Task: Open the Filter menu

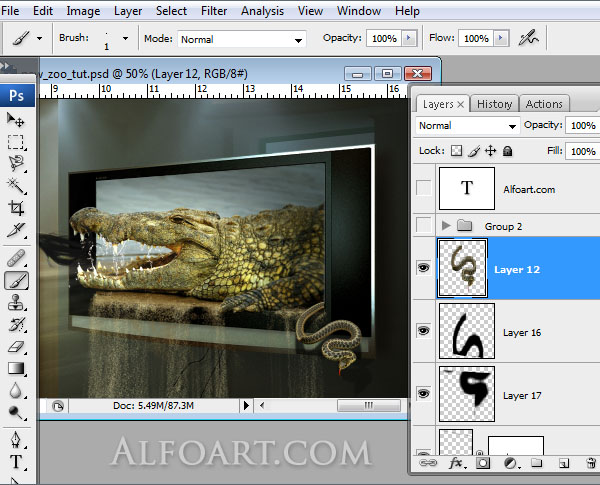Action: (214, 11)
